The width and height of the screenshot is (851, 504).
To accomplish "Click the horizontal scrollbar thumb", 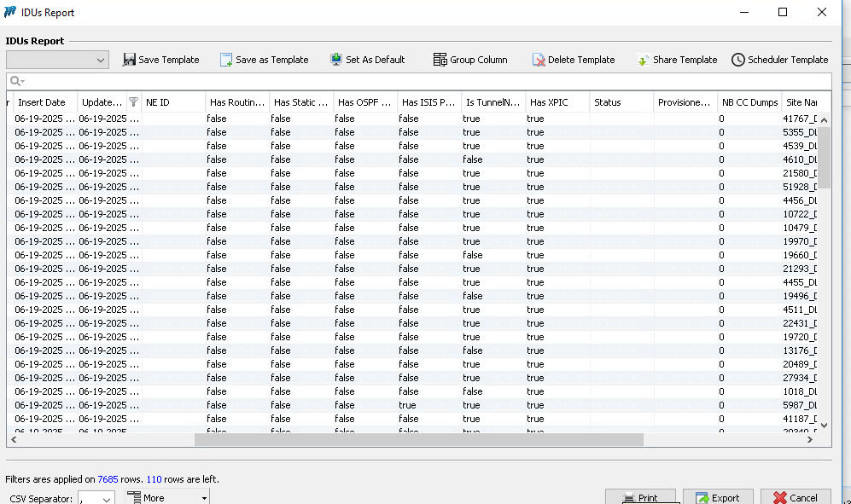I will pyautogui.click(x=418, y=440).
